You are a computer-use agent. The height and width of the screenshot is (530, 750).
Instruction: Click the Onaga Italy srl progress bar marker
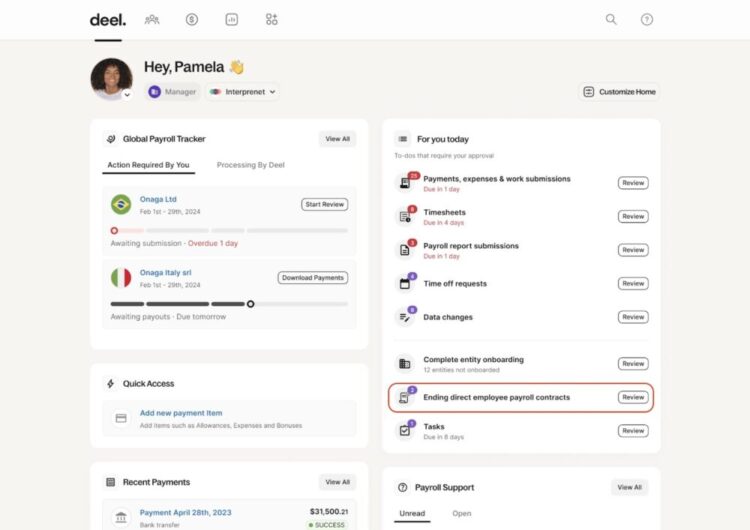click(x=251, y=304)
